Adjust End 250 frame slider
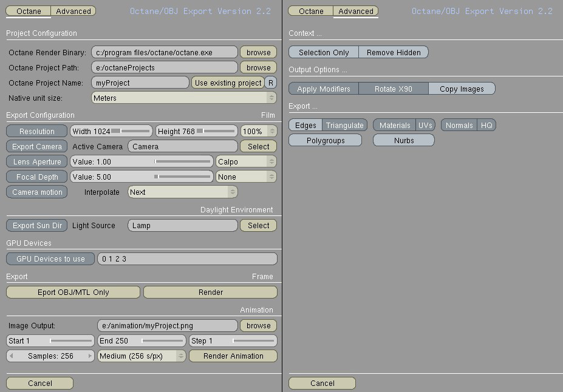This screenshot has height=392, width=563. click(142, 340)
